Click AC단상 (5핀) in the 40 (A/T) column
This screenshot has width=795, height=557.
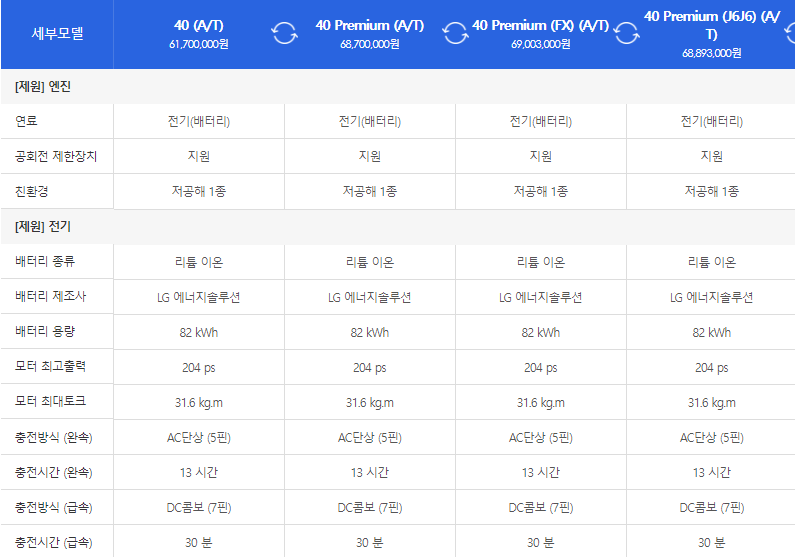(x=199, y=437)
